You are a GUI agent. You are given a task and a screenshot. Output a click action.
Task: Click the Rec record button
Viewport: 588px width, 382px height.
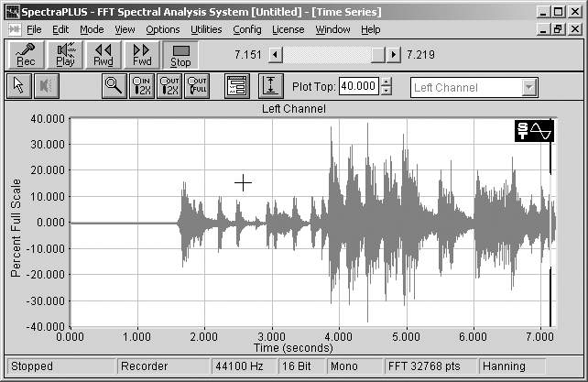coord(26,55)
